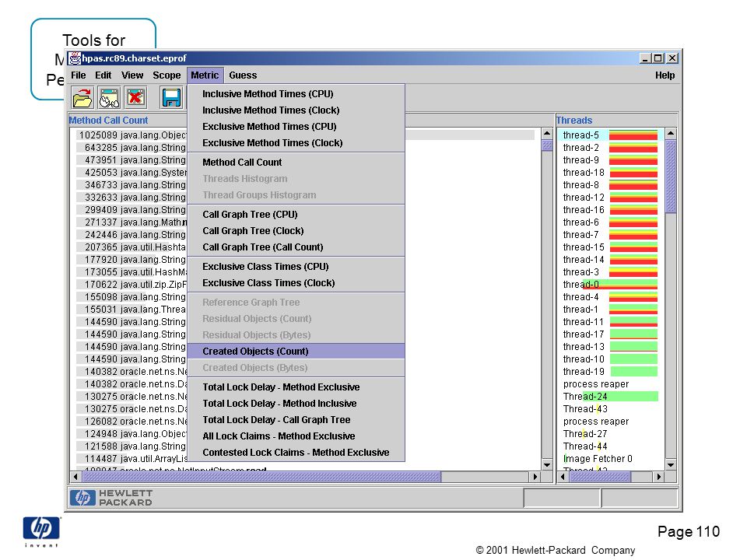Image resolution: width=747 pixels, height=560 pixels.
Task: Click the method list scroll-up arrow
Action: (546, 133)
